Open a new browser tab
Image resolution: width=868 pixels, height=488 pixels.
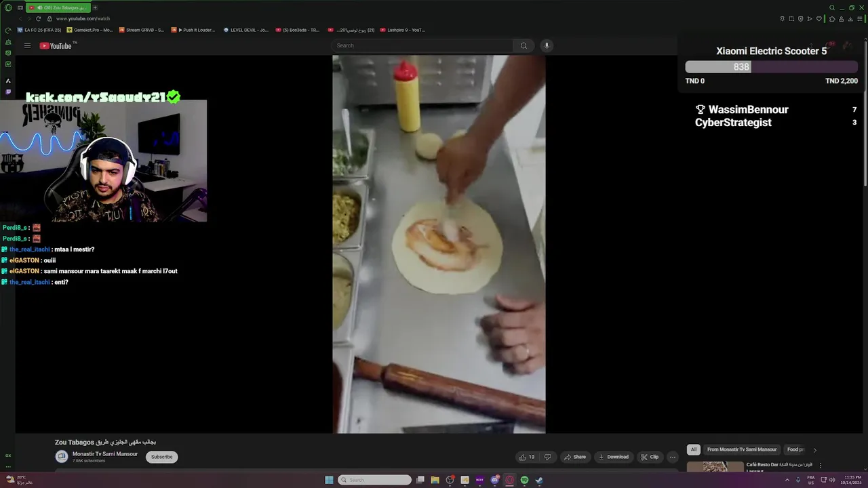95,7
